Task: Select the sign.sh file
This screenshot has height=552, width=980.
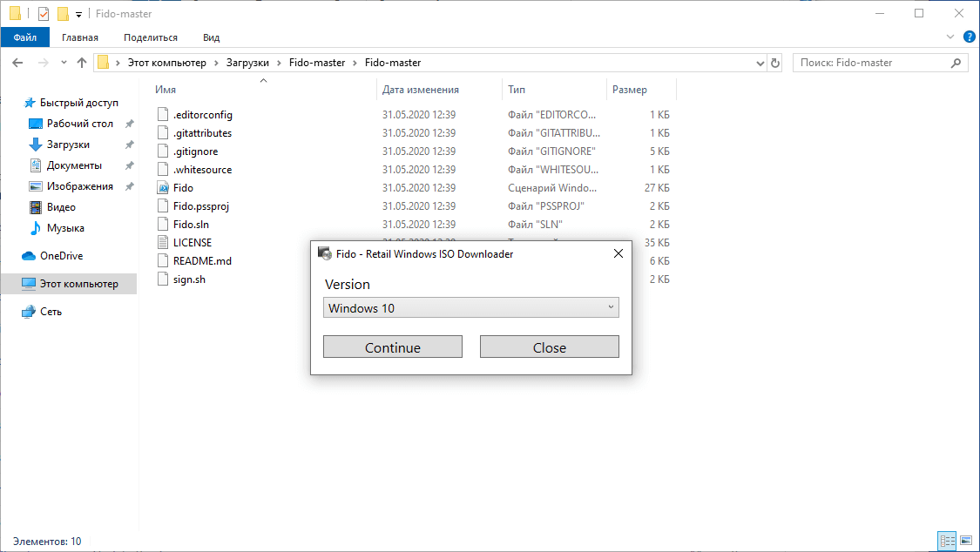Action: point(189,279)
